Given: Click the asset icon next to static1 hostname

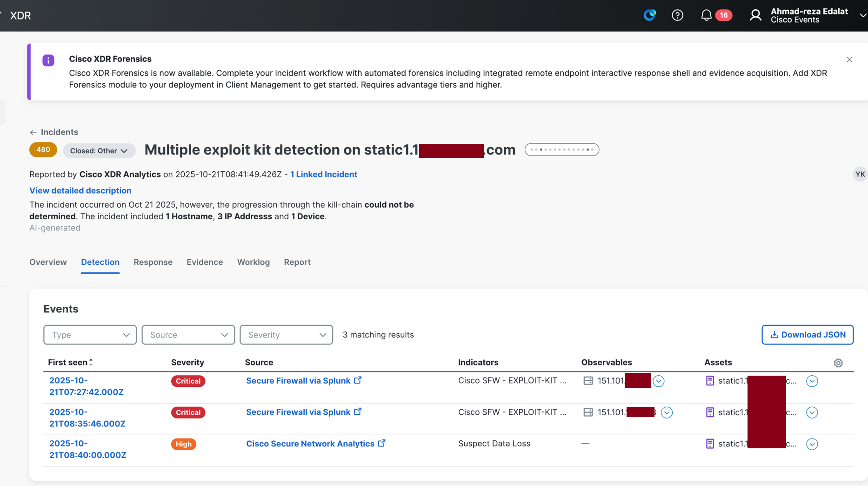Looking at the screenshot, I should (710, 380).
